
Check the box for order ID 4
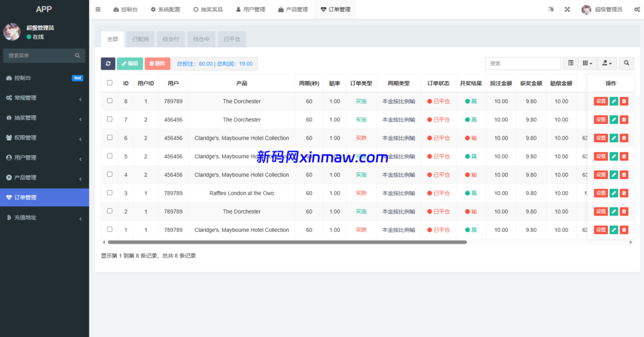point(109,174)
